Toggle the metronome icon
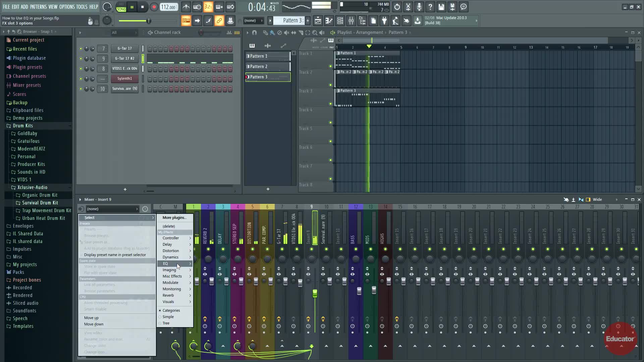The image size is (644, 362). point(186,7)
